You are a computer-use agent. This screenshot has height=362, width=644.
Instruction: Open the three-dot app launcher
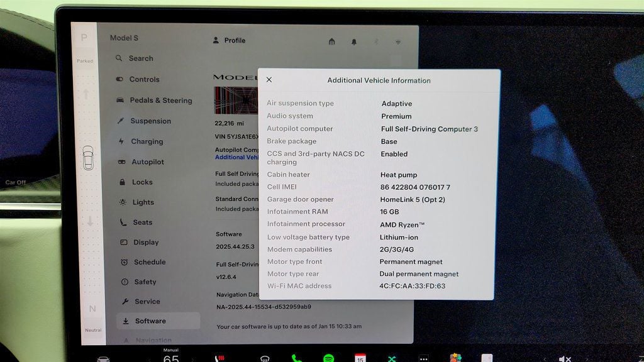(x=423, y=359)
